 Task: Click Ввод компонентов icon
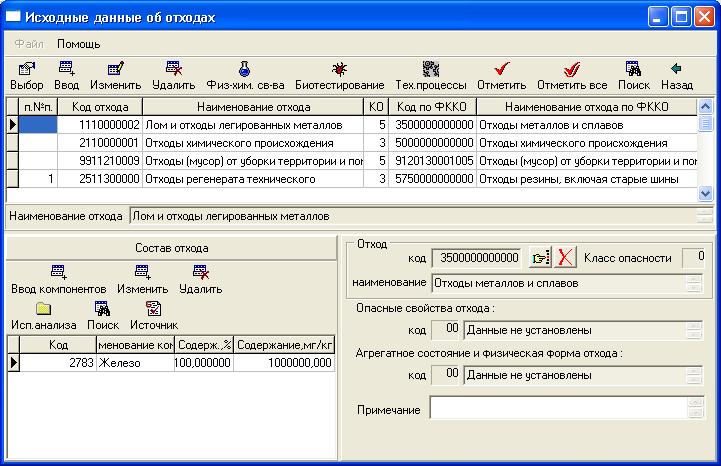[58, 271]
